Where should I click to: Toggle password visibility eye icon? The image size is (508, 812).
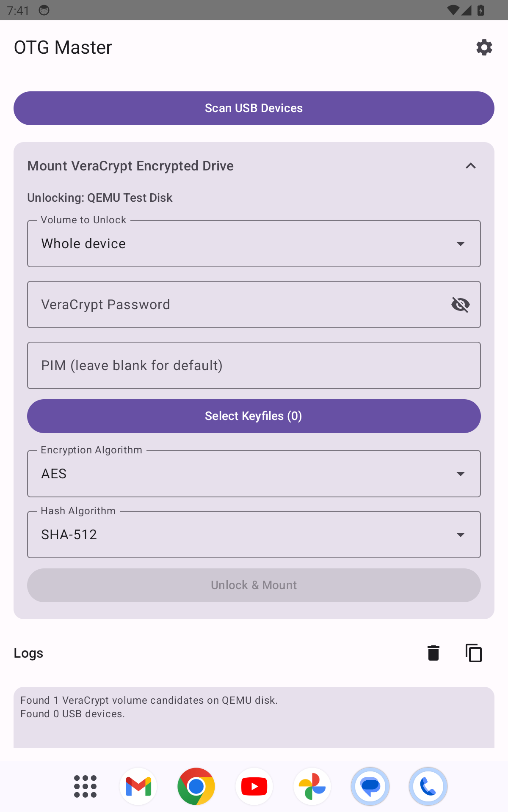pyautogui.click(x=461, y=304)
